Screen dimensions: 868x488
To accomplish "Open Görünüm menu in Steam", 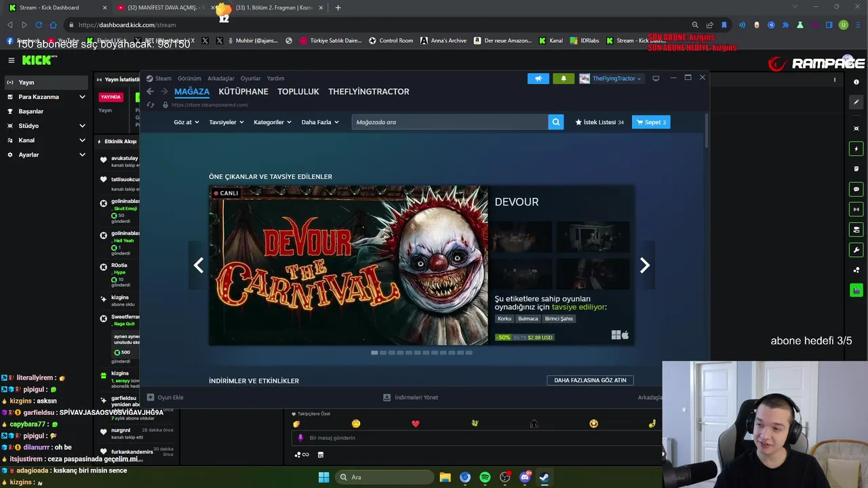I will [189, 79].
